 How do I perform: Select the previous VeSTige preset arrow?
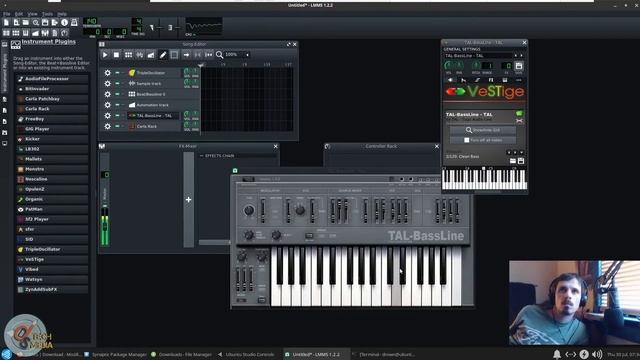click(509, 152)
